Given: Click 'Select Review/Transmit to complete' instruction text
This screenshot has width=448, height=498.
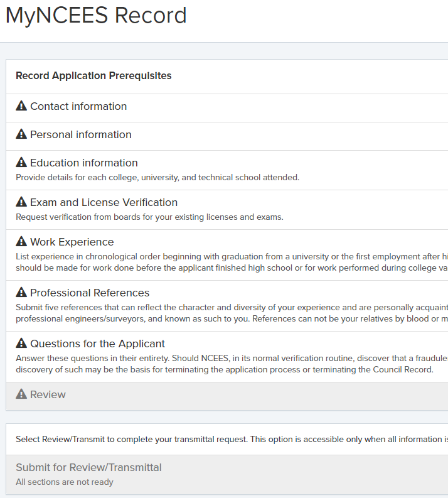Looking at the screenshot, I should 232,439.
